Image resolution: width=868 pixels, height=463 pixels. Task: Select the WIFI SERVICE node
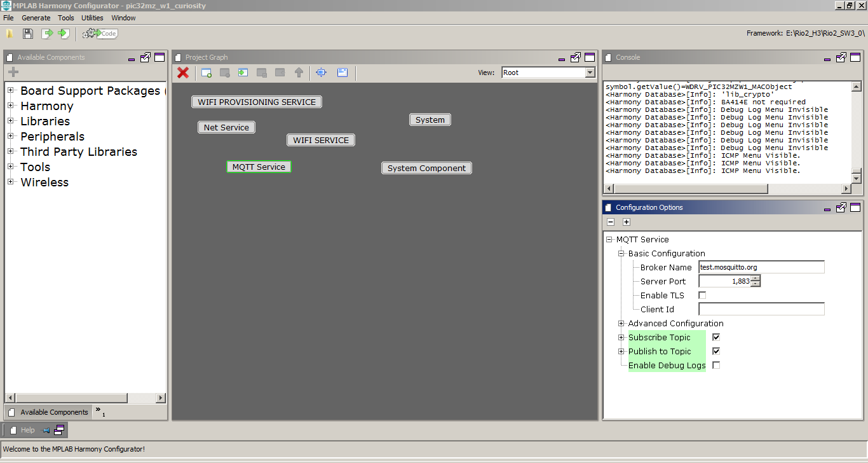pos(321,140)
